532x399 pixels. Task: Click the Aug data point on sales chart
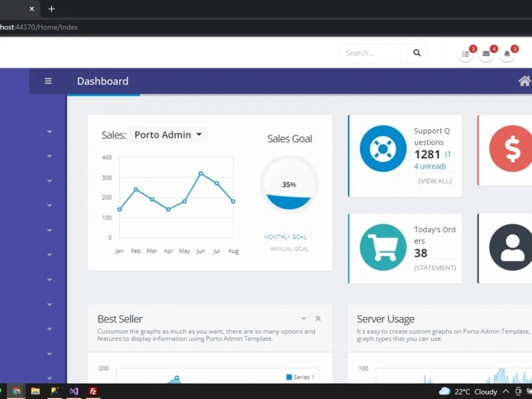(233, 201)
